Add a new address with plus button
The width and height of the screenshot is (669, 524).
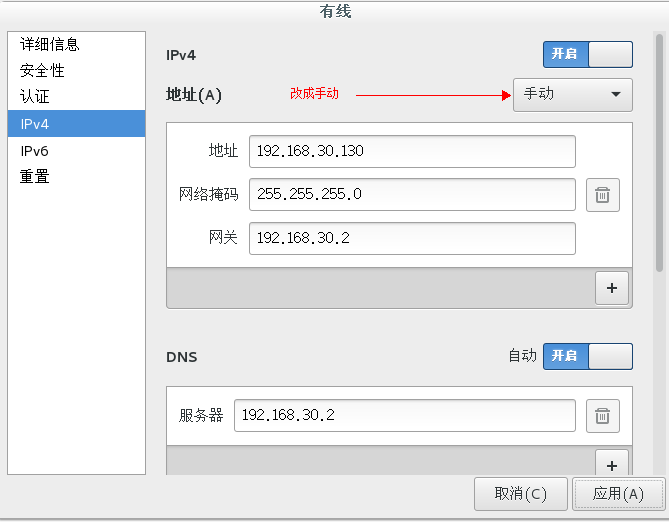tap(612, 288)
